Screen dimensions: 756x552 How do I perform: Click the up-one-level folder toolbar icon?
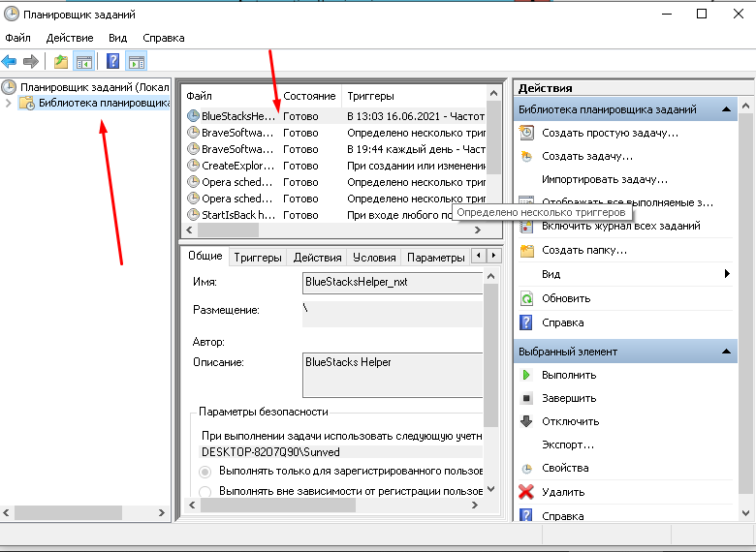click(61, 62)
